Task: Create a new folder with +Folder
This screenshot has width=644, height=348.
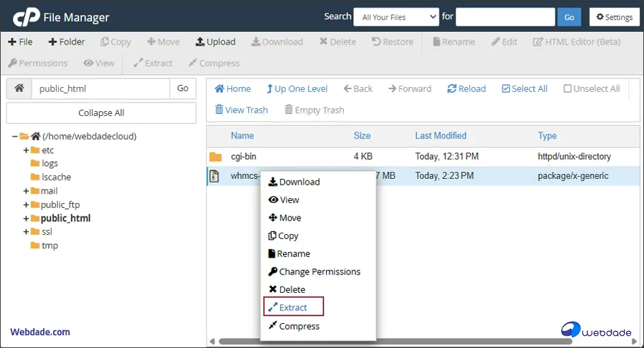Action: [67, 42]
